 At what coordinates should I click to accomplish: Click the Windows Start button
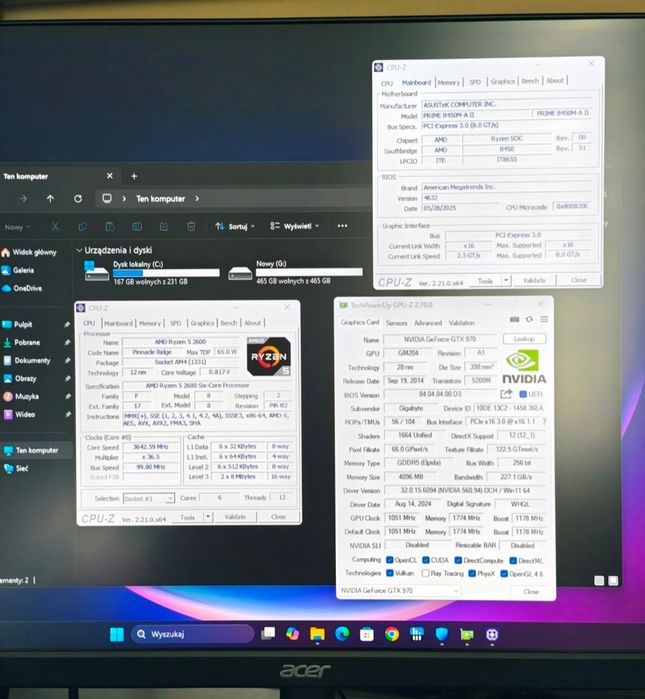click(117, 634)
